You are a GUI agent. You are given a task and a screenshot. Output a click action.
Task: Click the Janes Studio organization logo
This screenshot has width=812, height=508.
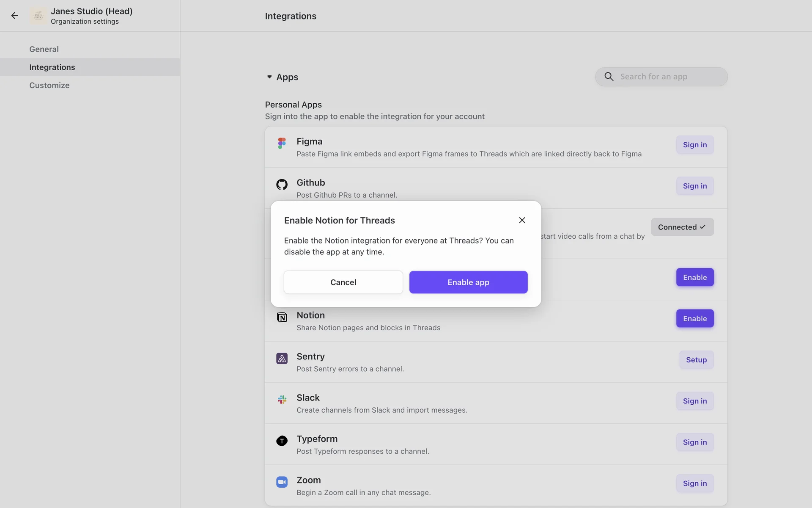pos(38,16)
